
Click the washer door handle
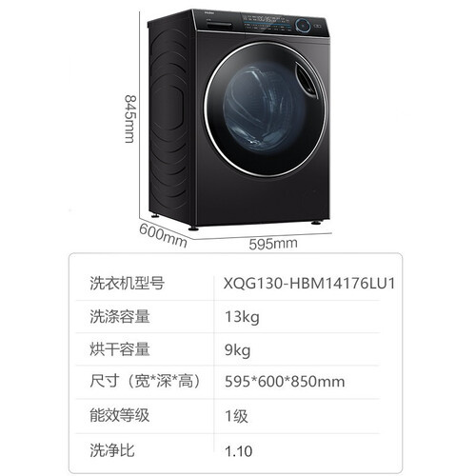coord(306,79)
